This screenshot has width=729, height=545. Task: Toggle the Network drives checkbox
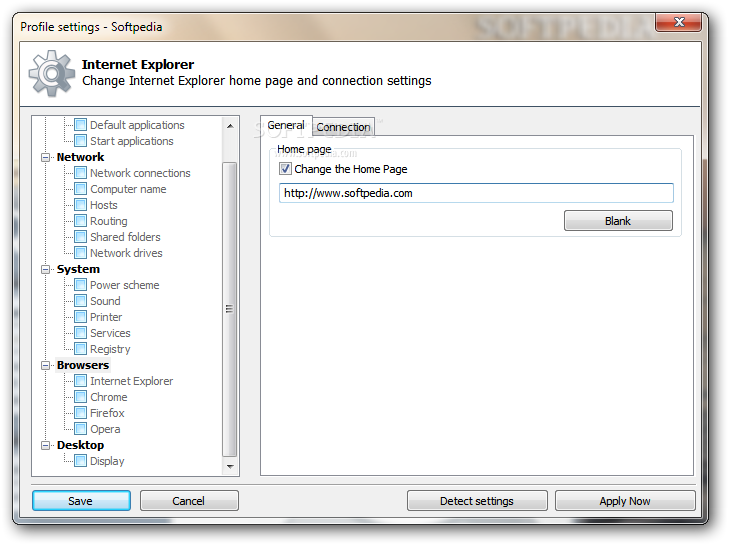(x=80, y=253)
